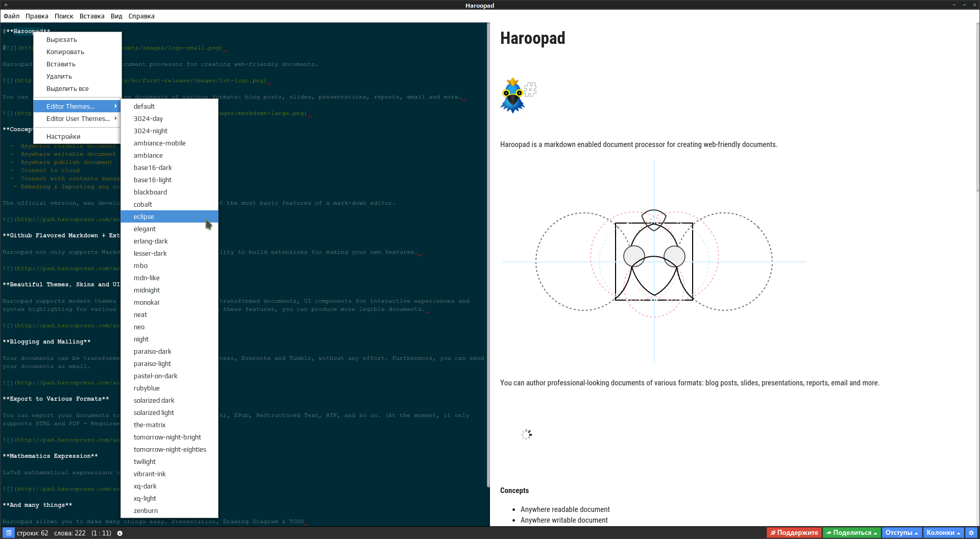Choose Выделить все from context menu
Image resolution: width=980 pixels, height=539 pixels.
(x=77, y=89)
